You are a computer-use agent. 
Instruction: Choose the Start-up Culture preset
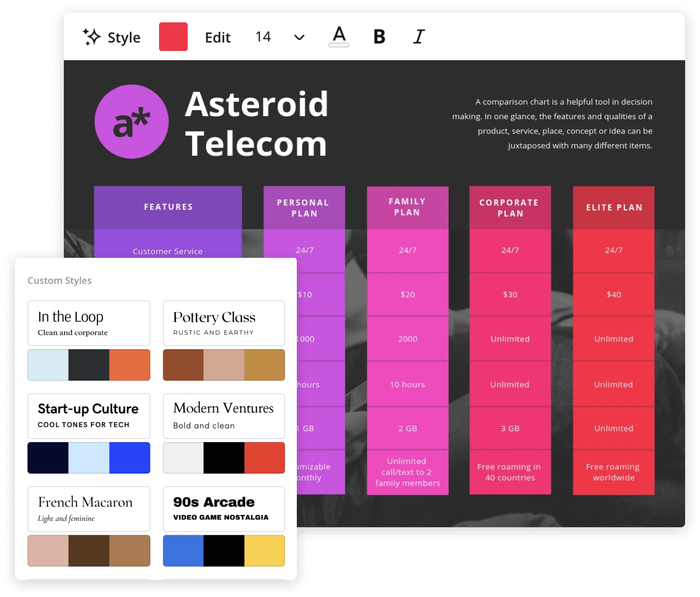(x=88, y=416)
